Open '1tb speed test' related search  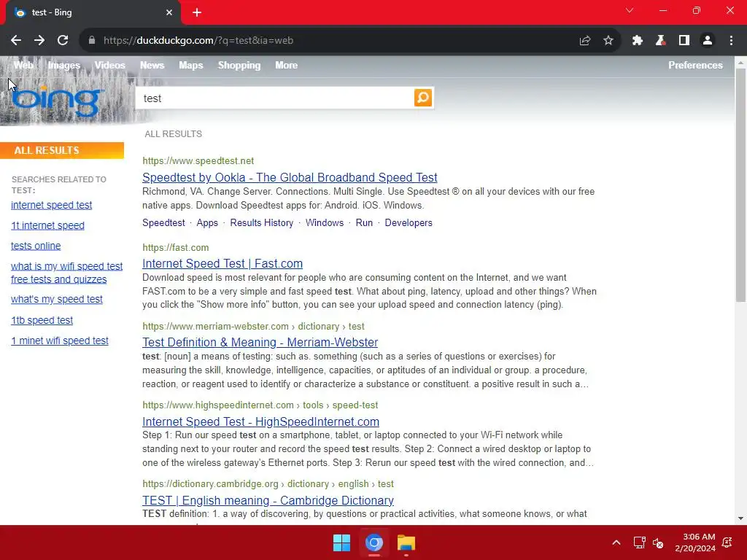[x=42, y=321]
